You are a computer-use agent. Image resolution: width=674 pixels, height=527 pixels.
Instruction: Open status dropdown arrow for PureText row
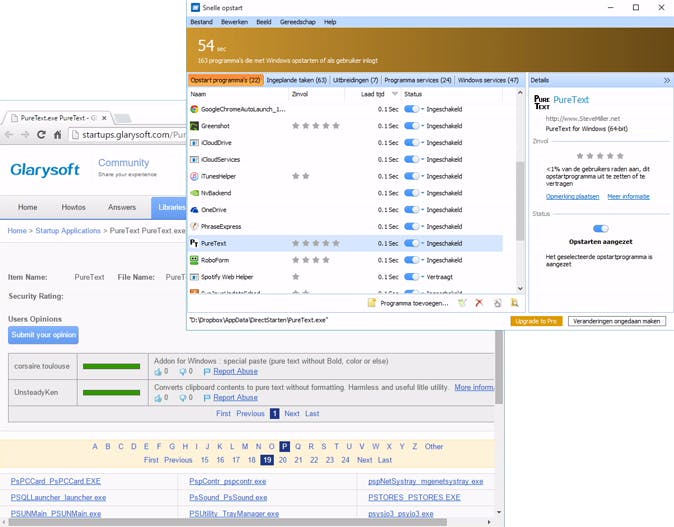[423, 243]
